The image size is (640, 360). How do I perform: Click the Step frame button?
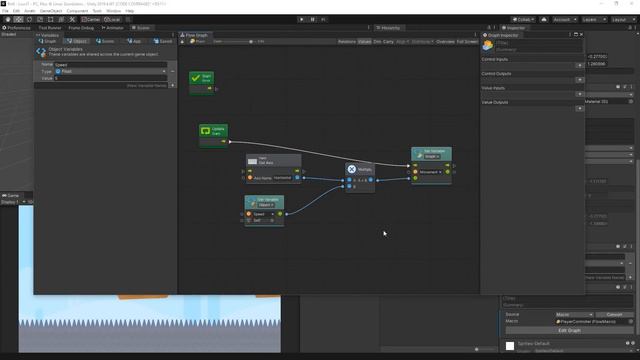pos(323,20)
